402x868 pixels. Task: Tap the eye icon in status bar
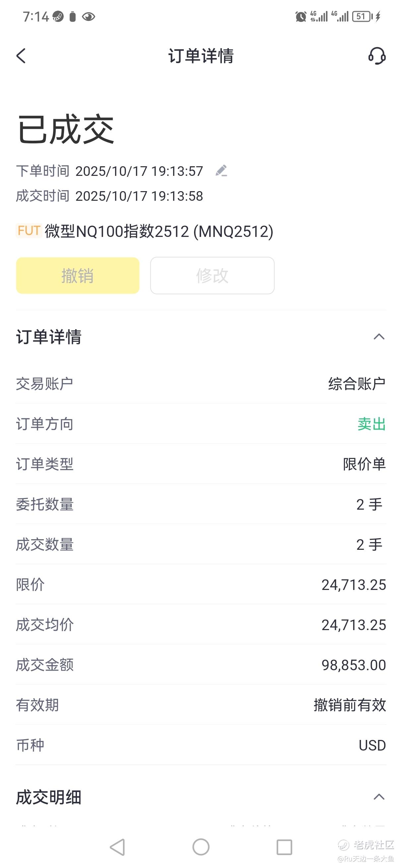pos(88,17)
